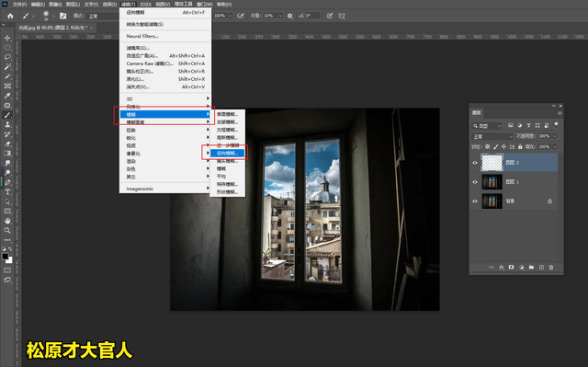Delete layer using trash icon

[551, 267]
